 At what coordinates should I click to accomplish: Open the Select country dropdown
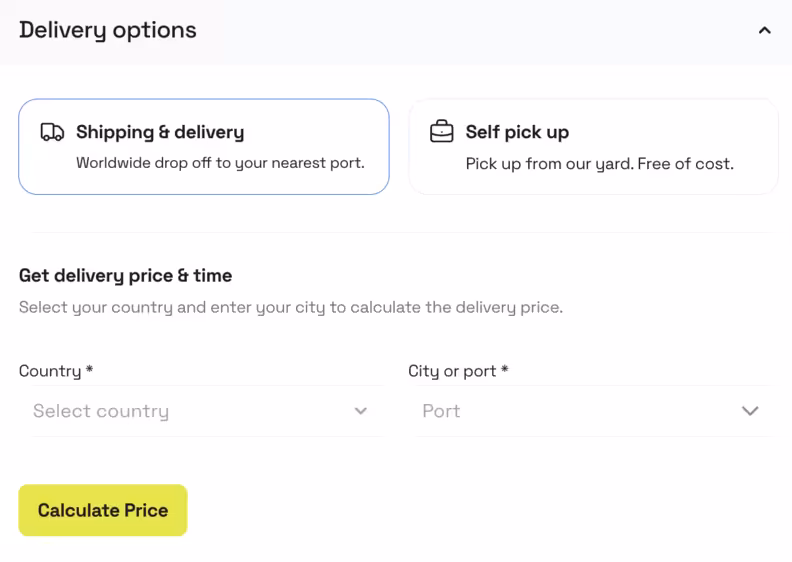coord(200,411)
